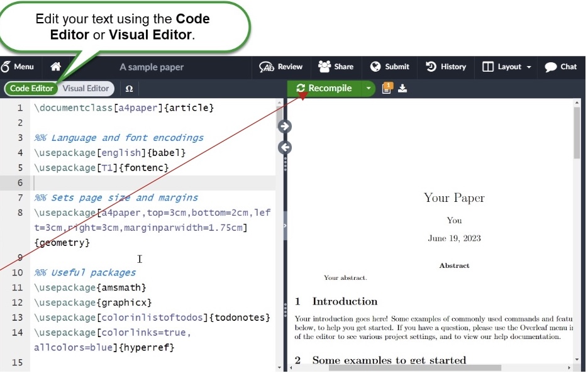Click left arrow to sync PDF to code
Screen dimensions: 588x378
point(284,148)
